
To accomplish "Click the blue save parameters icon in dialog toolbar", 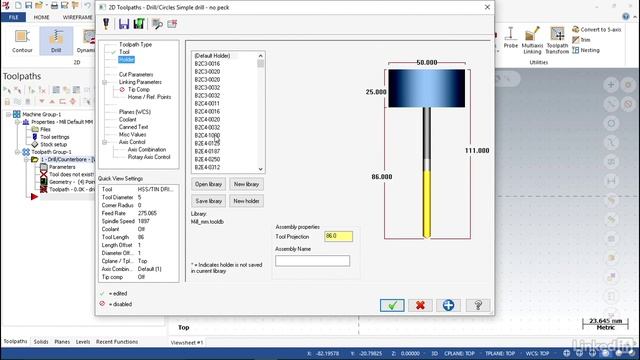I will 124,24.
